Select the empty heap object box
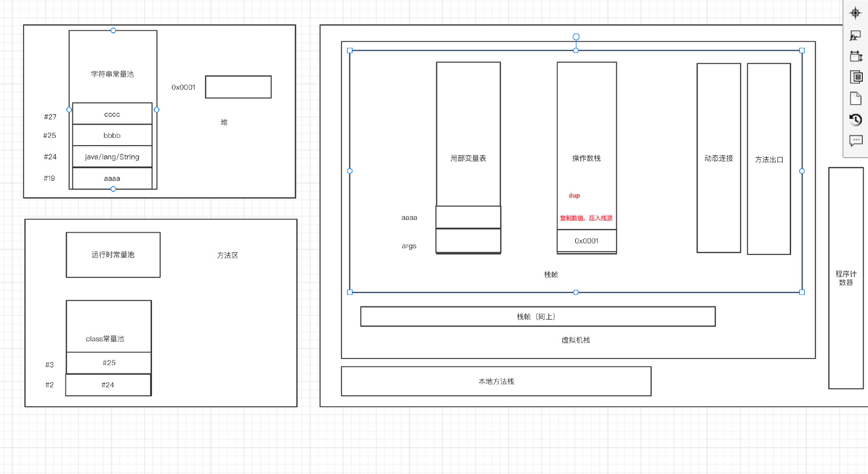Viewport: 868px width, 474px height. (x=238, y=87)
